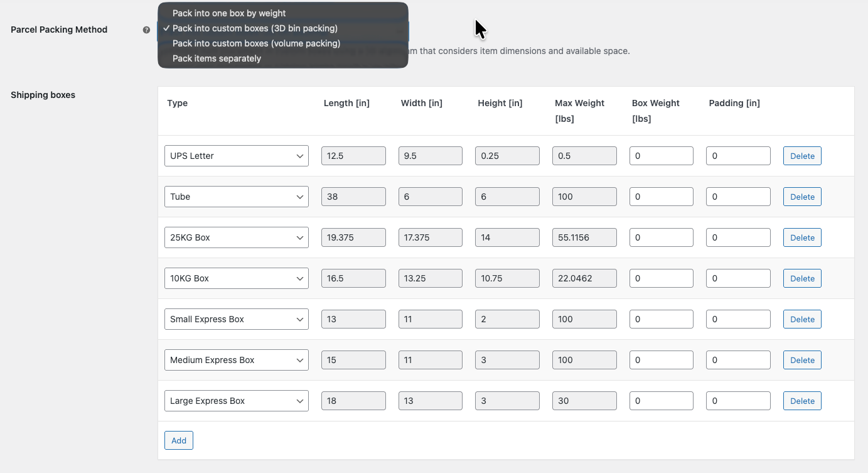This screenshot has height=473, width=868.
Task: Open the 25KG Box type dropdown
Action: point(236,237)
